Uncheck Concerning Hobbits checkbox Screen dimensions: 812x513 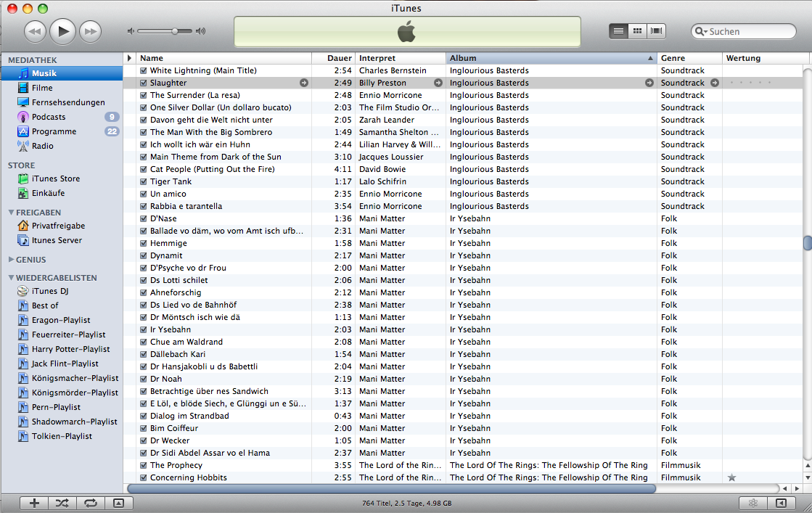pyautogui.click(x=144, y=477)
